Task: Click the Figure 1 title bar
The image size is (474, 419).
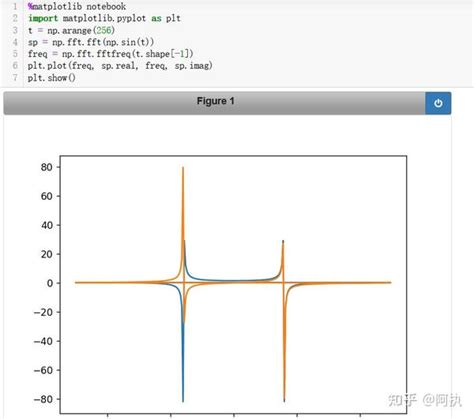Action: click(x=214, y=103)
